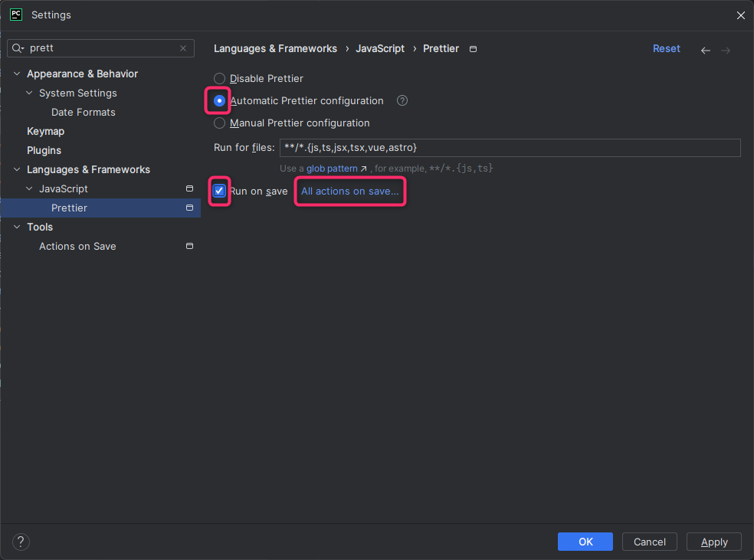This screenshot has height=560, width=754.
Task: Open search history via magnifier icon
Action: [x=18, y=48]
